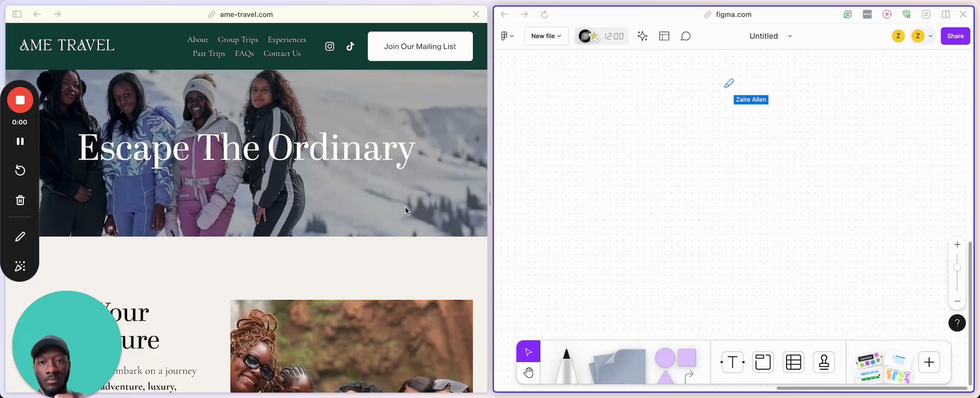Image resolution: width=980 pixels, height=398 pixels.
Task: Open the AI sparkle actions icon
Action: (642, 36)
